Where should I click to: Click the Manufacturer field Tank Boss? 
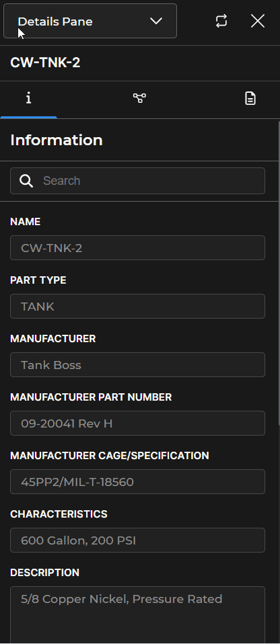point(137,365)
